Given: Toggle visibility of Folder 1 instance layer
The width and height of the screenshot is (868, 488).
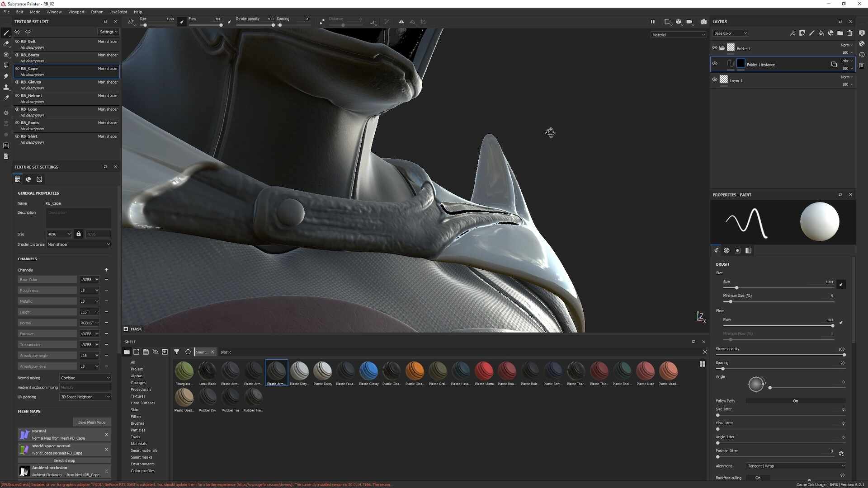Looking at the screenshot, I should click(x=715, y=64).
